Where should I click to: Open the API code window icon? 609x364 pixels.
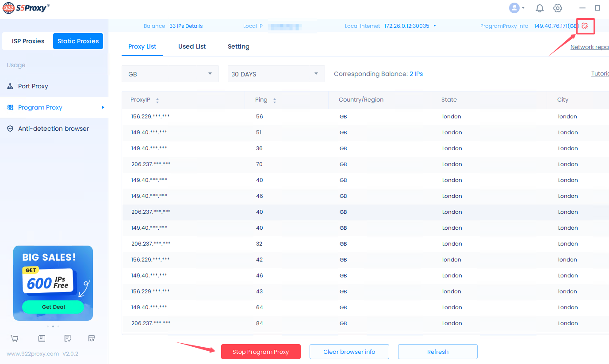92,338
